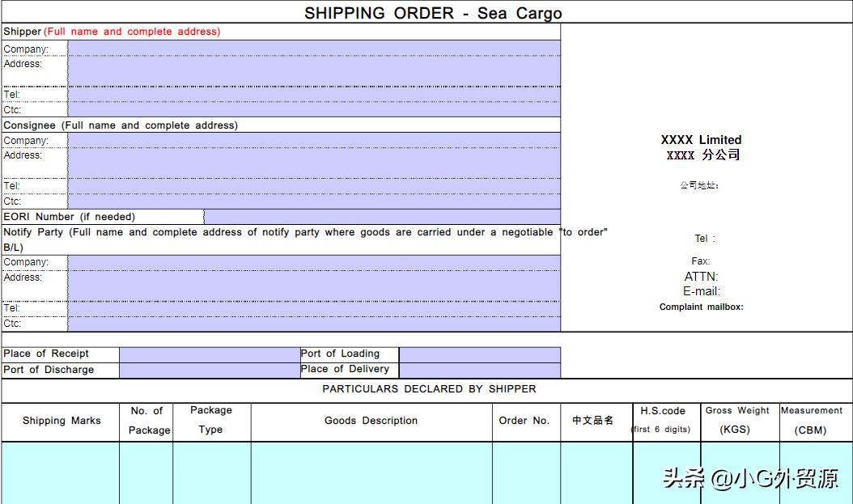Click the Port of Loading field

pos(480,354)
